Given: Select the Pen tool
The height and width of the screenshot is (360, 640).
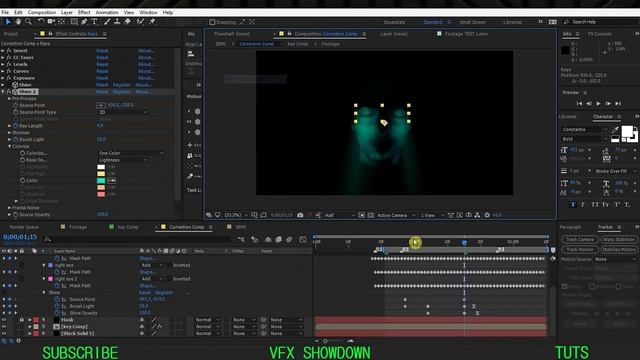Looking at the screenshot, I should 84,22.
